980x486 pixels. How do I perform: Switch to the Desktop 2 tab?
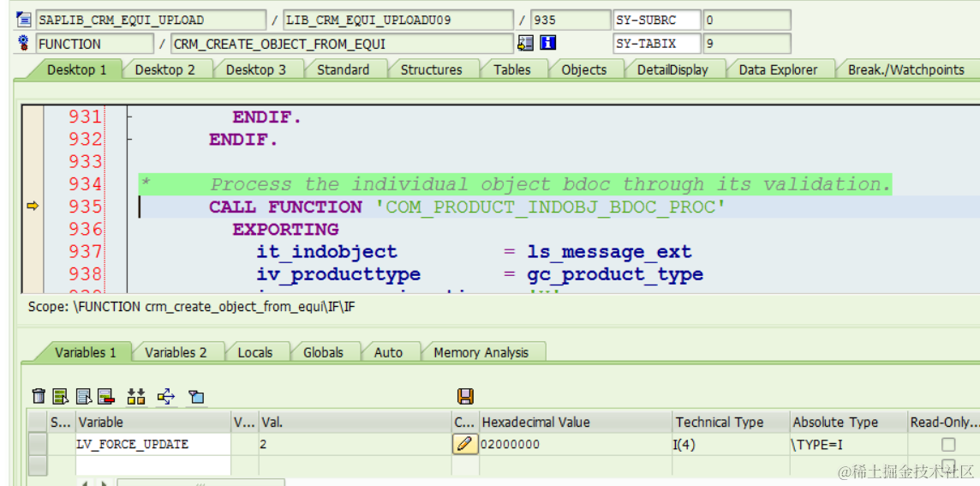point(165,69)
